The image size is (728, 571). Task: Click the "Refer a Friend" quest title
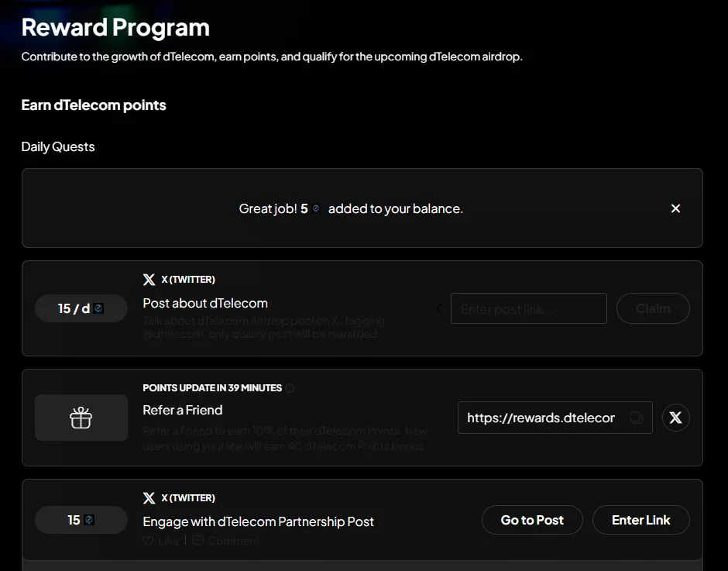click(x=183, y=410)
